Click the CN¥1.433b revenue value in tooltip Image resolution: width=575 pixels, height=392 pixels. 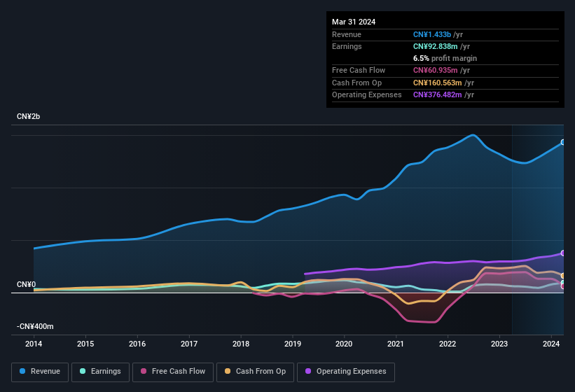click(x=432, y=34)
